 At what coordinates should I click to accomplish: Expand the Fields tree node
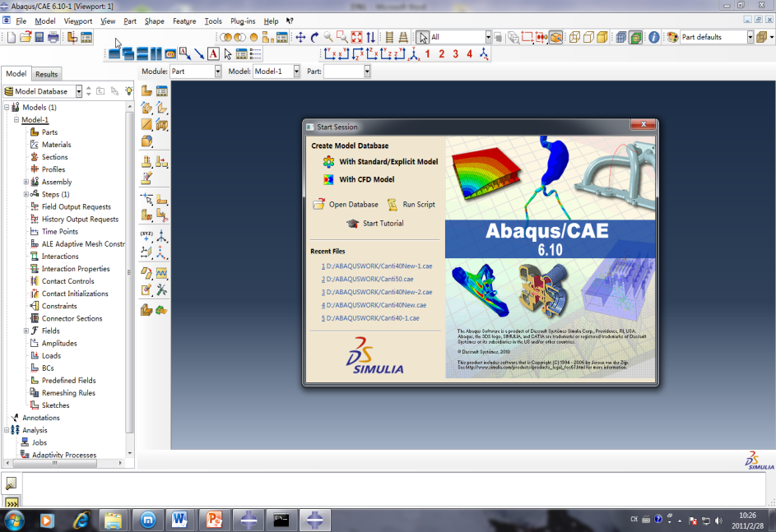26,331
